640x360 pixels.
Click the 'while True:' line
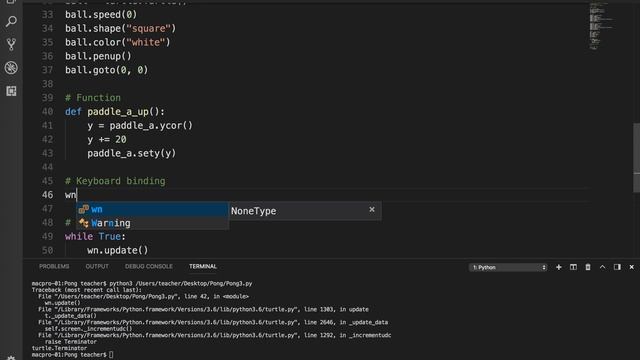pos(95,236)
